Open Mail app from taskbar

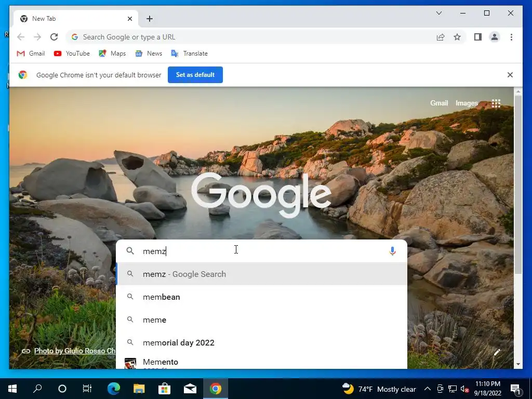[x=190, y=389]
